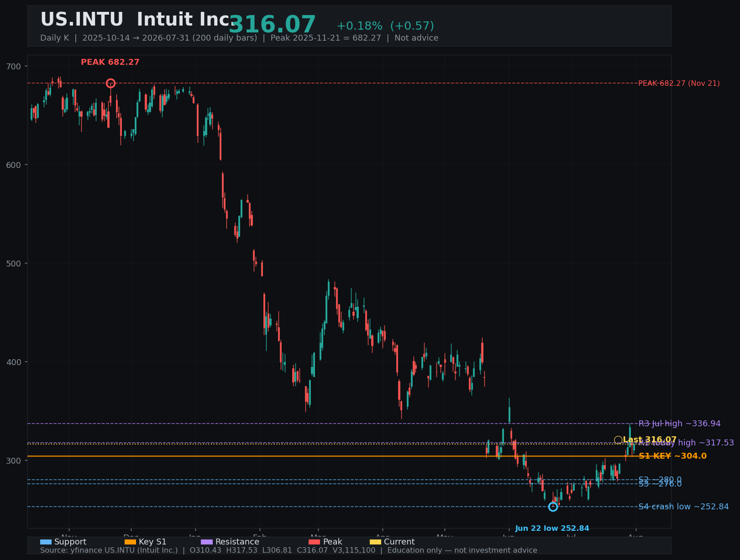Click the '2025-10-14 → 2026-07-31 (200 daily bars)' date range

coord(170,38)
